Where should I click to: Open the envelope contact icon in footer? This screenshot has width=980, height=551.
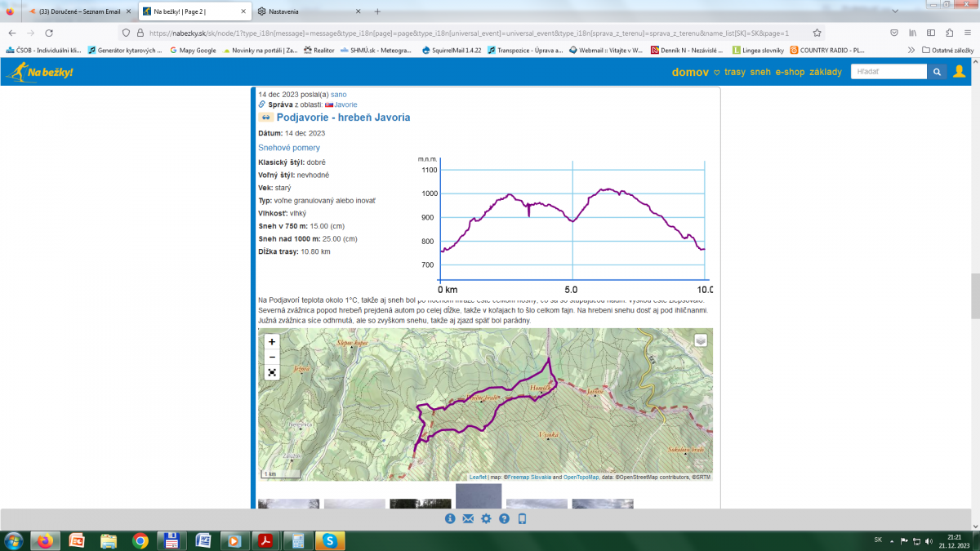click(468, 519)
